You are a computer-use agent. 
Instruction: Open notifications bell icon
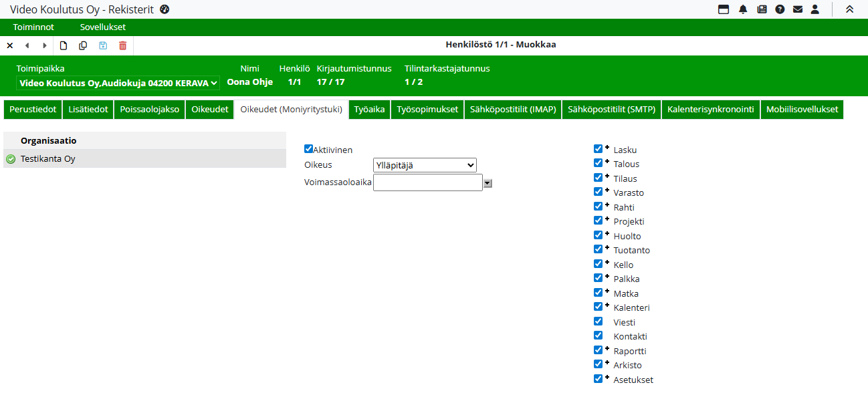pyautogui.click(x=743, y=9)
